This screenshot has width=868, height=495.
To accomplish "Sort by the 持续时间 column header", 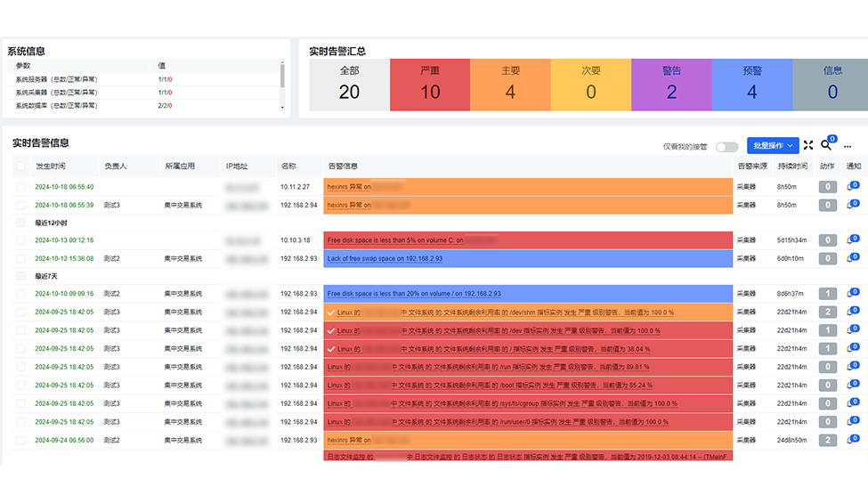I will pyautogui.click(x=792, y=166).
